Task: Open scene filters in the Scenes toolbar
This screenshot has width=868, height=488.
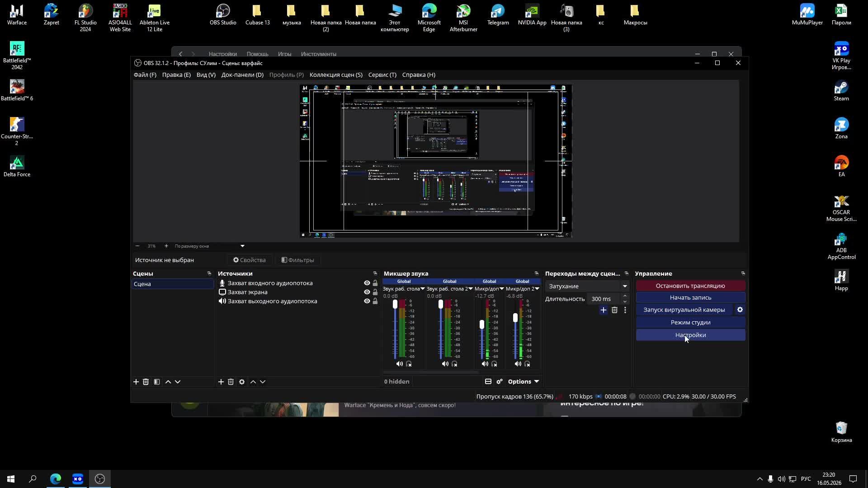Action: tap(157, 382)
